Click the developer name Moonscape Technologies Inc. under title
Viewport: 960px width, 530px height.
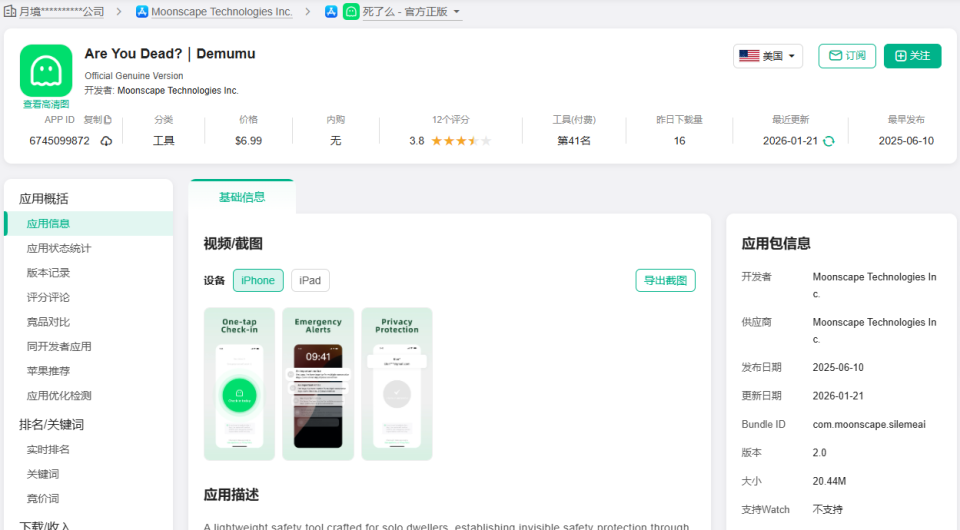pos(178,91)
